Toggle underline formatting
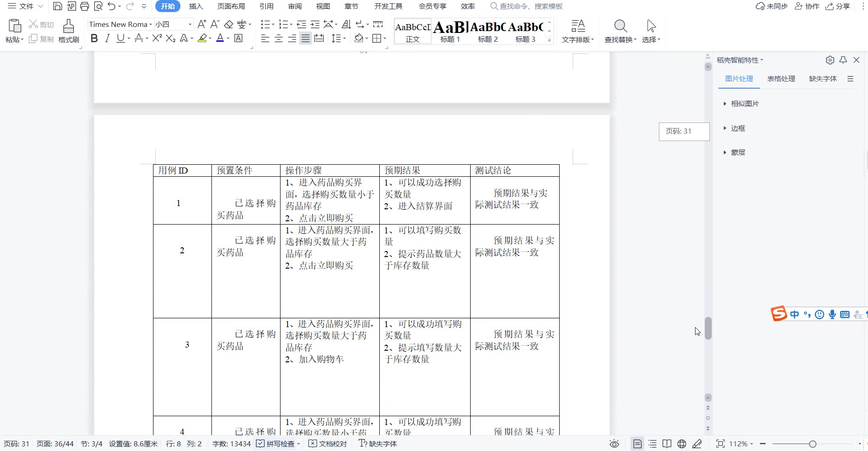The image size is (868, 451). click(121, 38)
